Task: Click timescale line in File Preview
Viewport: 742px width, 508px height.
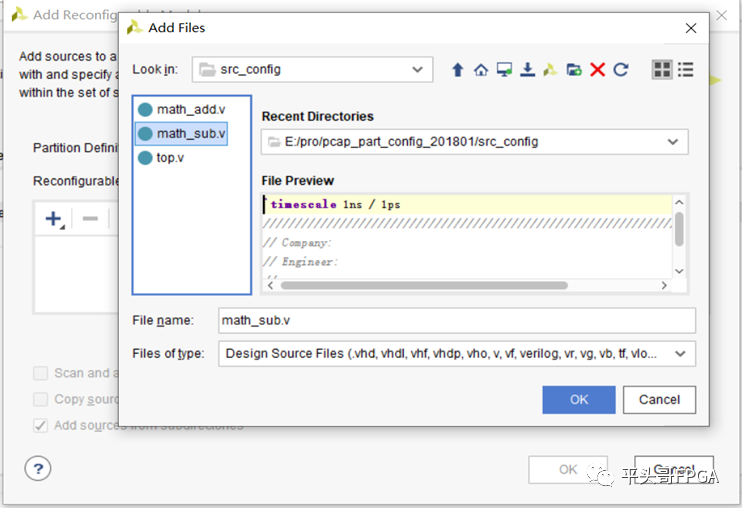Action: click(468, 204)
